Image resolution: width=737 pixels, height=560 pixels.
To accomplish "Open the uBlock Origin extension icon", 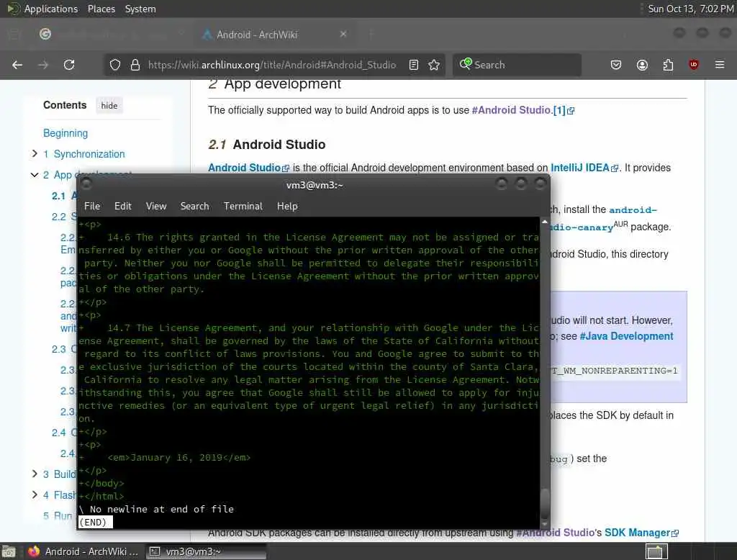I will 693,65.
